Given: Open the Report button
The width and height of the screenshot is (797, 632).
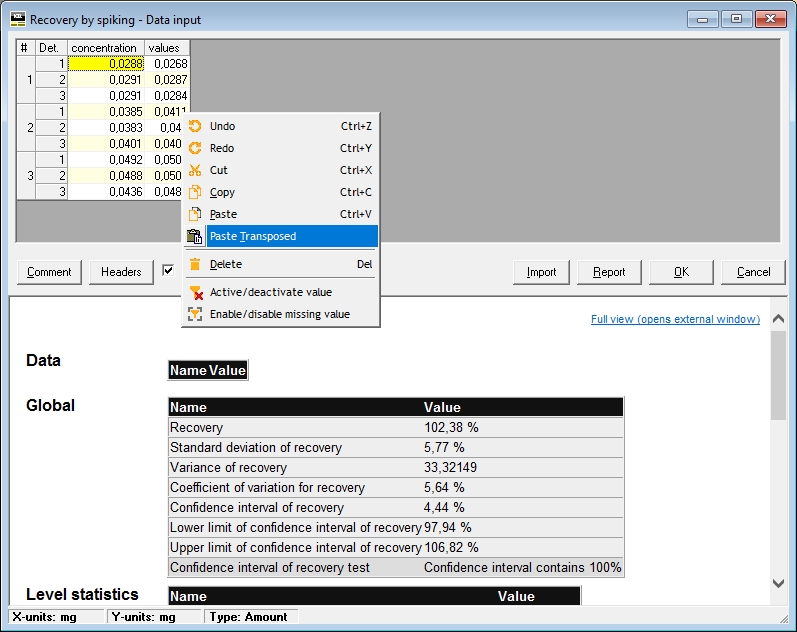Looking at the screenshot, I should click(609, 272).
